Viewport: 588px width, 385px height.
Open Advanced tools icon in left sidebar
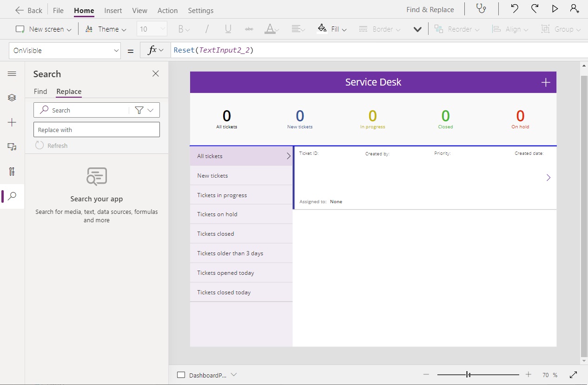point(12,172)
